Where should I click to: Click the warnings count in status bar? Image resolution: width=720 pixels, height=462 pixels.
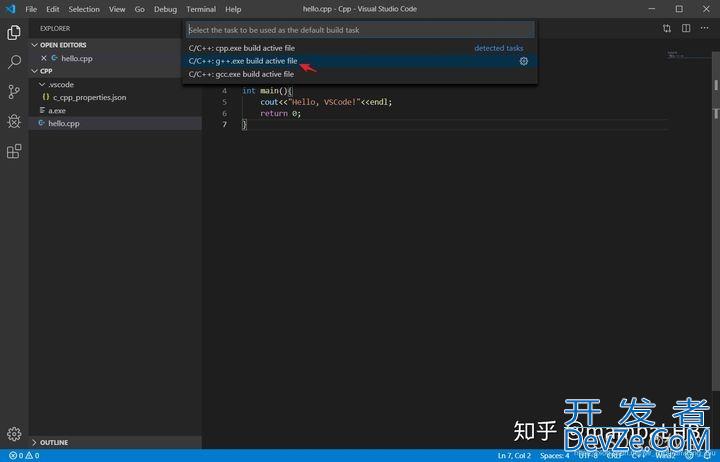[33, 456]
